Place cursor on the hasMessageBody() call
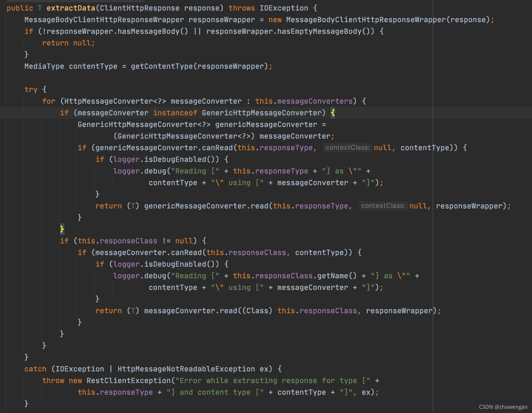This screenshot has height=413, width=532. [x=153, y=31]
